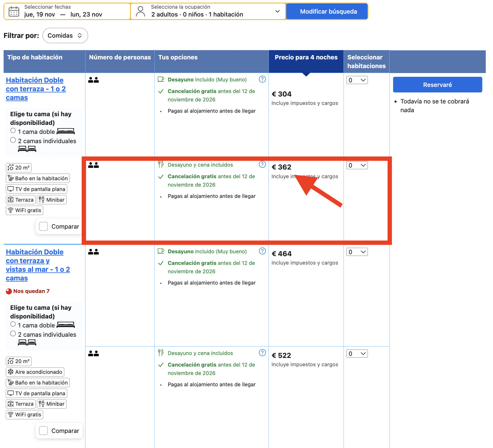The width and height of the screenshot is (493, 448).
Task: Open help icon for €304 breakfast option
Action: click(262, 79)
